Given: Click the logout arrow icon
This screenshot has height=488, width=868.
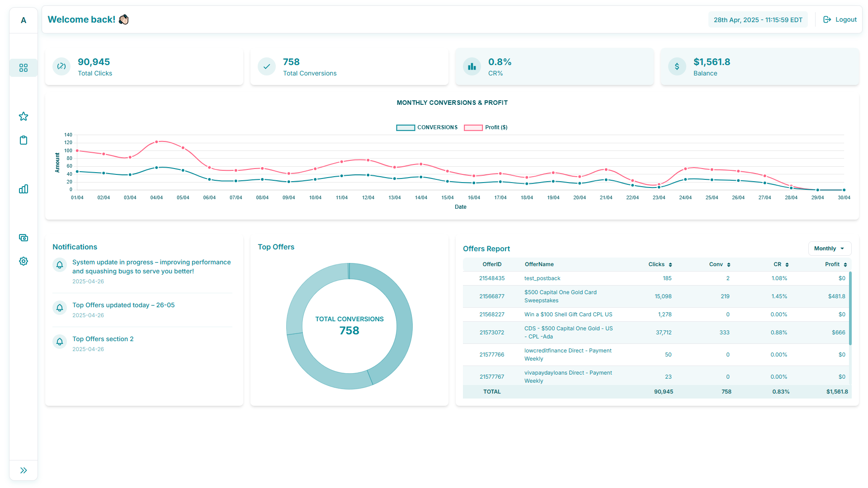Looking at the screenshot, I should click(827, 19).
